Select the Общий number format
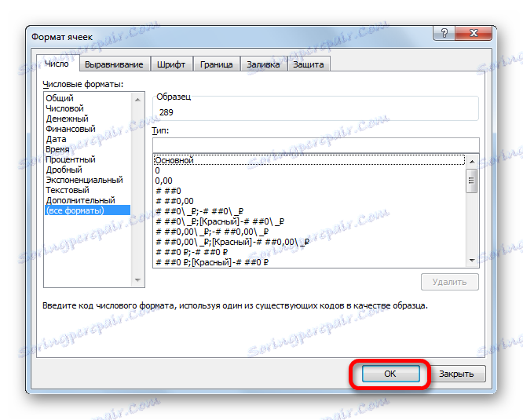Viewport: 523px width, 420px height. (87, 98)
